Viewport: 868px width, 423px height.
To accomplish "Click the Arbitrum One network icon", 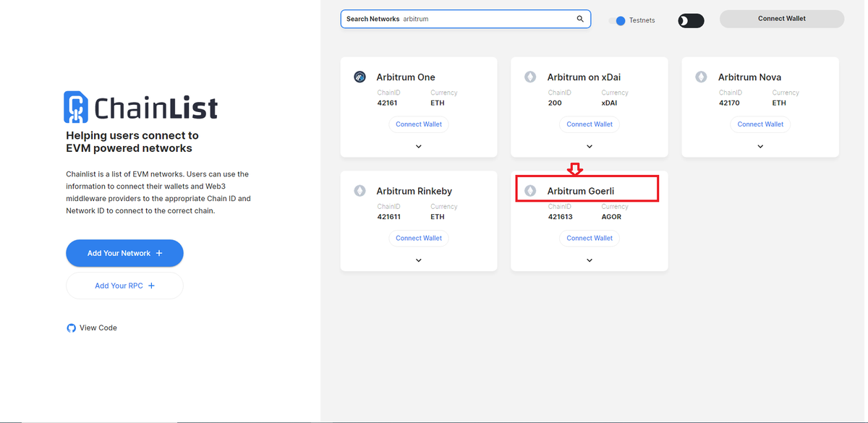I will 359,77.
